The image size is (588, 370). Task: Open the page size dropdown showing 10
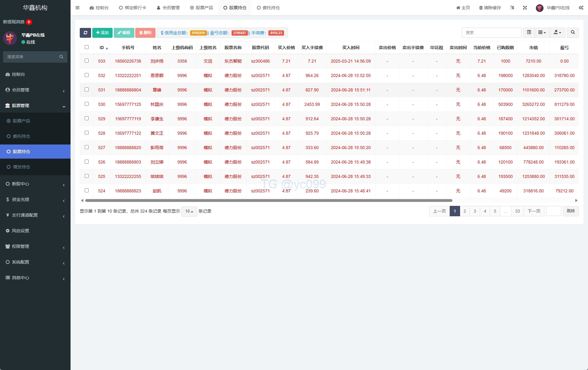[189, 211]
